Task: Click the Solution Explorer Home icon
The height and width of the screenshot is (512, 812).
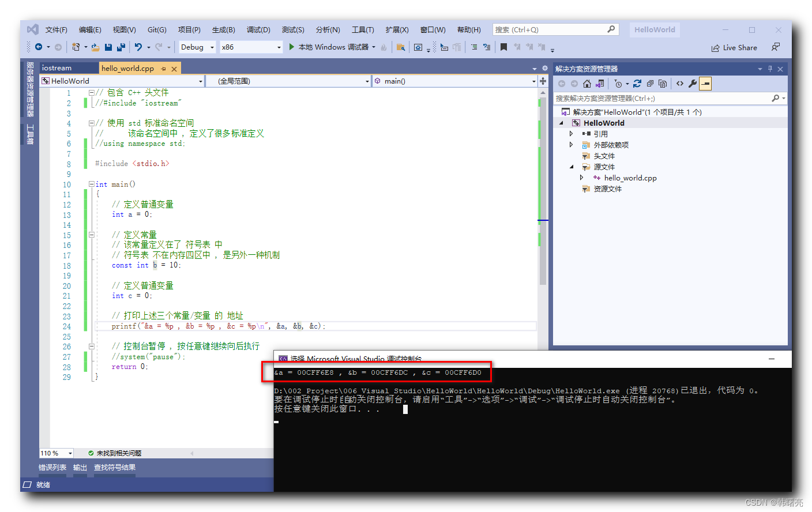Action: [587, 84]
